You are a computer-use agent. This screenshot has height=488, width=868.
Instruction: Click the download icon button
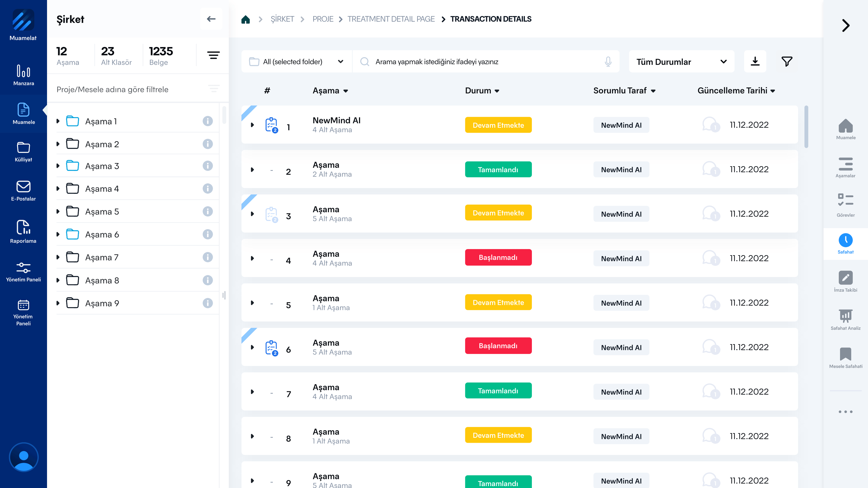coord(755,61)
